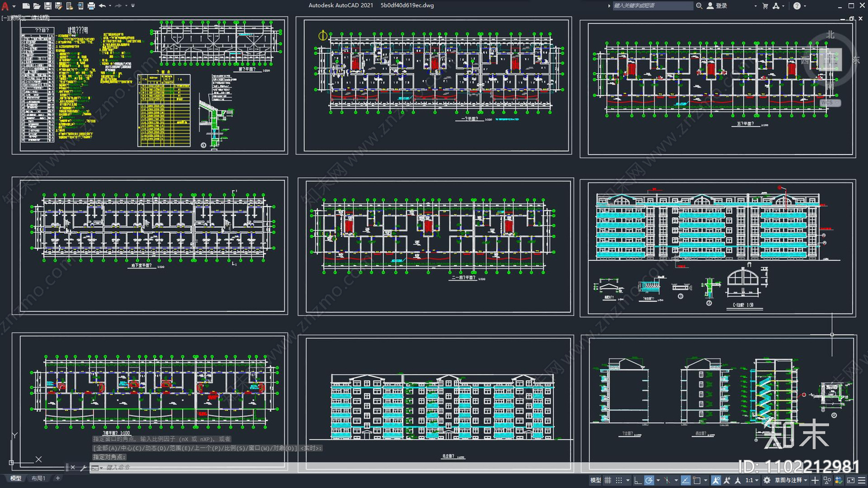Click the Save As icon

(59, 6)
